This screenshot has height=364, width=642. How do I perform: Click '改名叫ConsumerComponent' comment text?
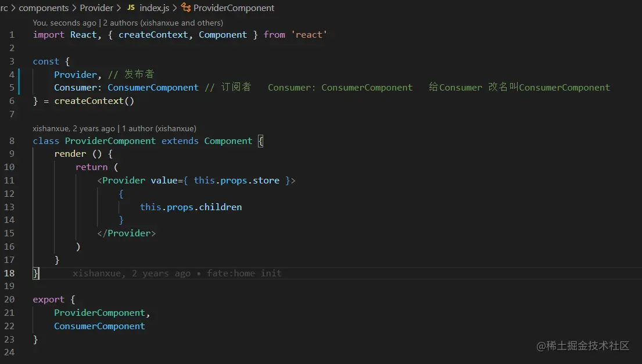pos(549,87)
